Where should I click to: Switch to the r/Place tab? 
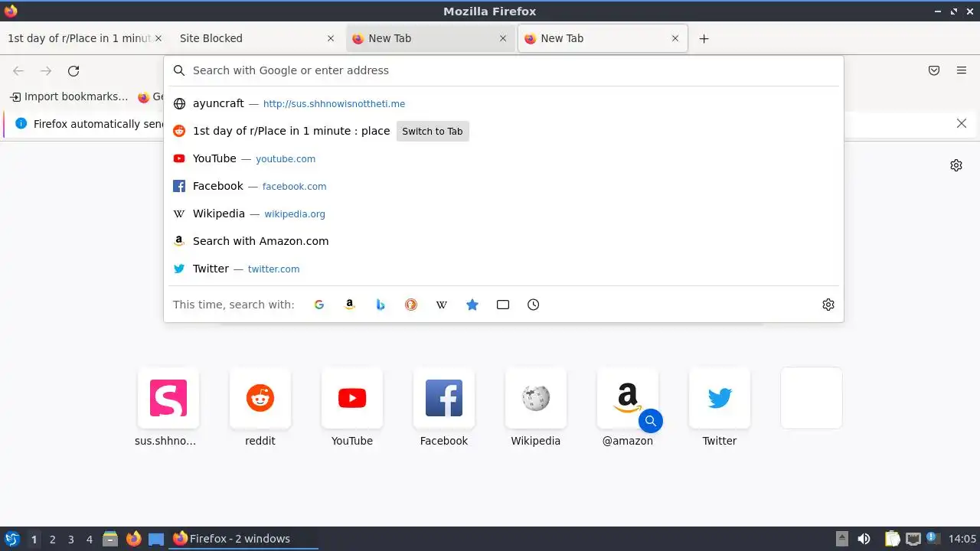point(84,38)
